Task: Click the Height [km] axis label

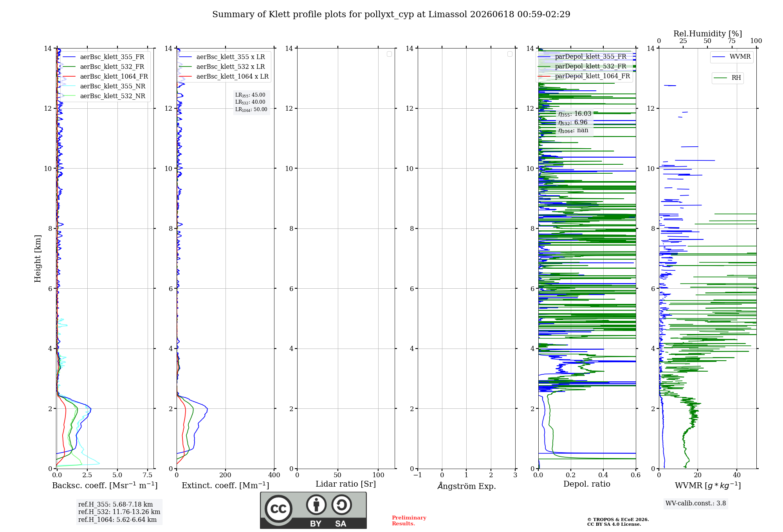Action: (x=38, y=259)
